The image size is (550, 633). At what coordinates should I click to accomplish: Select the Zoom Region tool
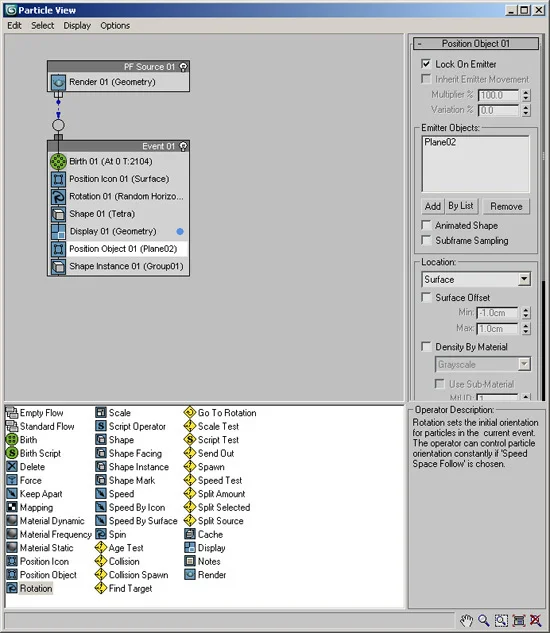(501, 620)
